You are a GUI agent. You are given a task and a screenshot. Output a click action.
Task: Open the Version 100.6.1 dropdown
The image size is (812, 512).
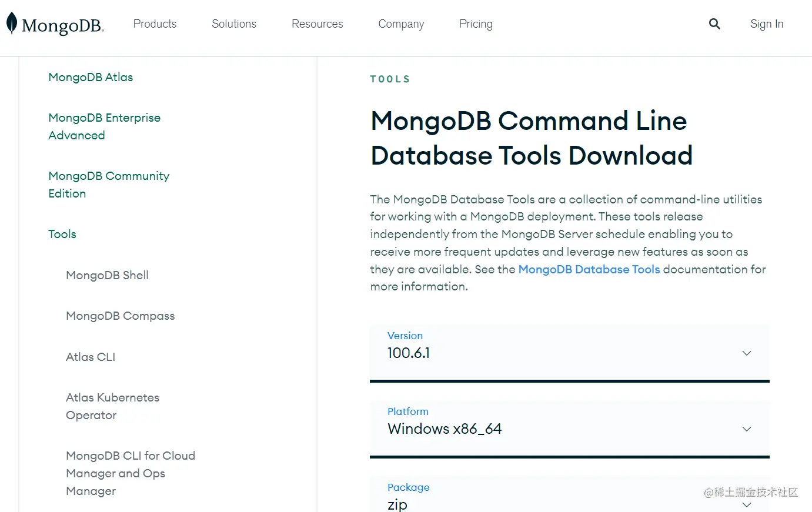pyautogui.click(x=570, y=353)
